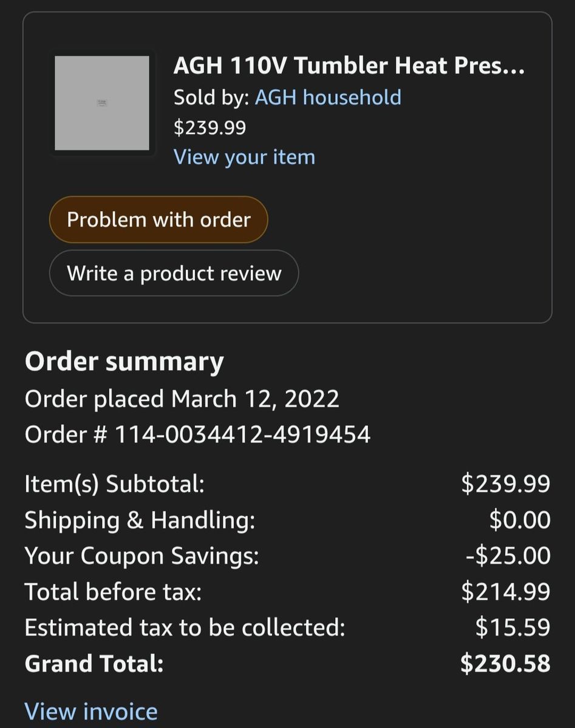Click the Order summary heading
The width and height of the screenshot is (575, 728).
[124, 362]
